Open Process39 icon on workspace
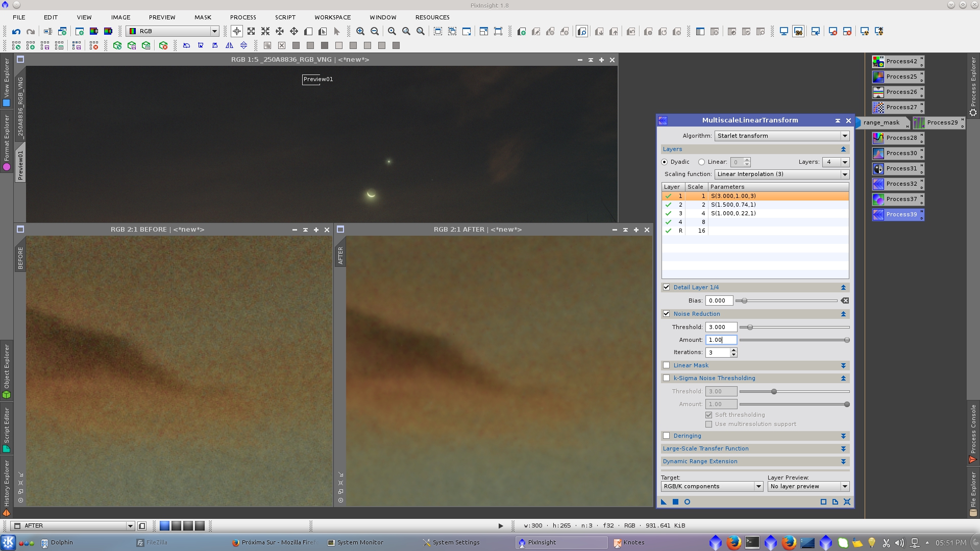The image size is (980, 551). pyautogui.click(x=898, y=214)
